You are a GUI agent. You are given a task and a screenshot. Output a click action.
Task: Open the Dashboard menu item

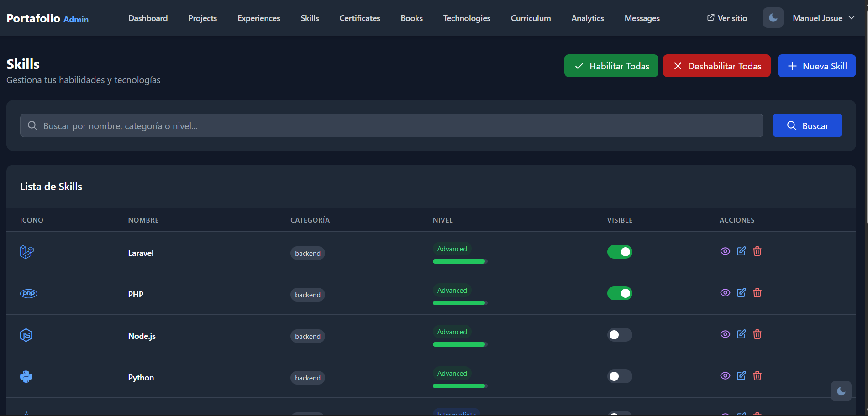148,18
